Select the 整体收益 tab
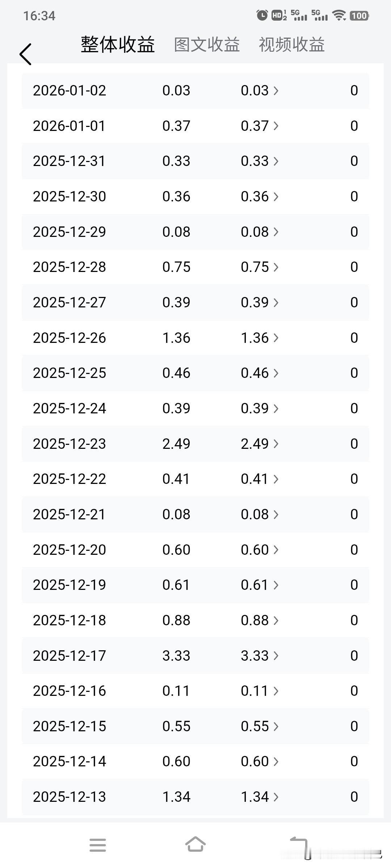391x868 pixels. [118, 45]
